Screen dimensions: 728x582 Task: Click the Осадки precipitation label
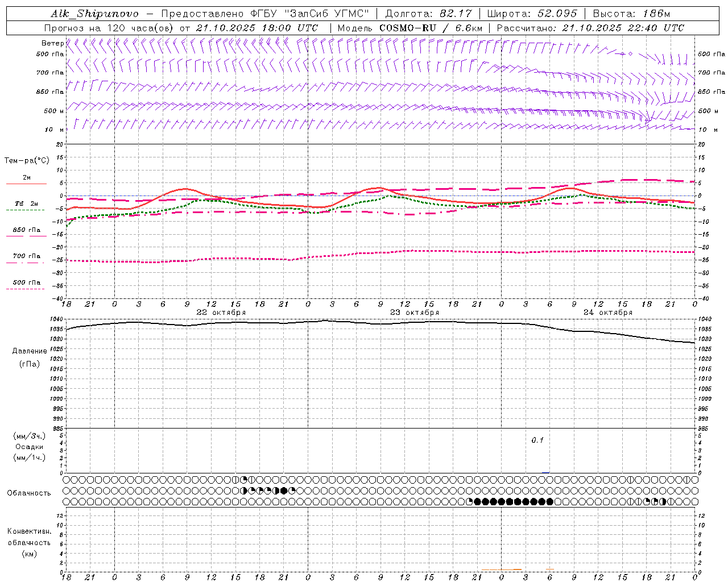tap(30, 447)
